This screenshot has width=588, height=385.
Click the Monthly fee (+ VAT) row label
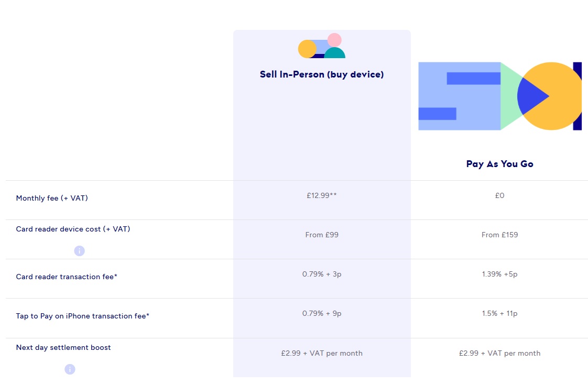coord(52,198)
